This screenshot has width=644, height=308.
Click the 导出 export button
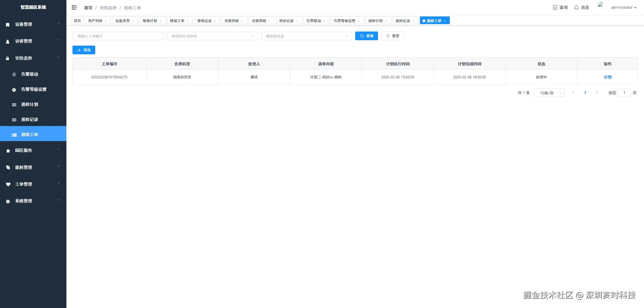pyautogui.click(x=84, y=50)
